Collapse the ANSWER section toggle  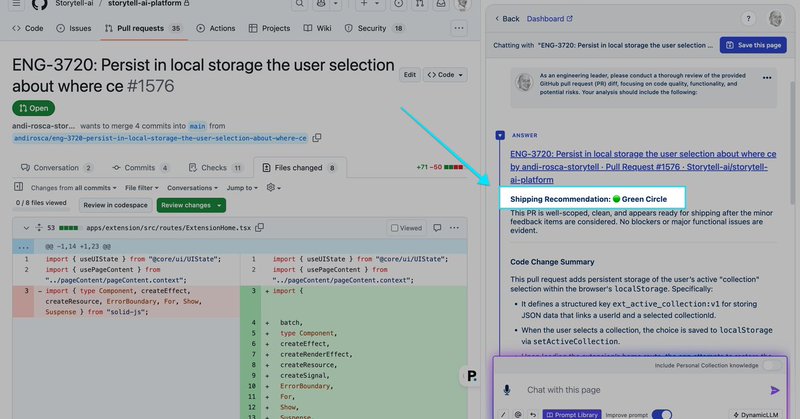click(500, 135)
